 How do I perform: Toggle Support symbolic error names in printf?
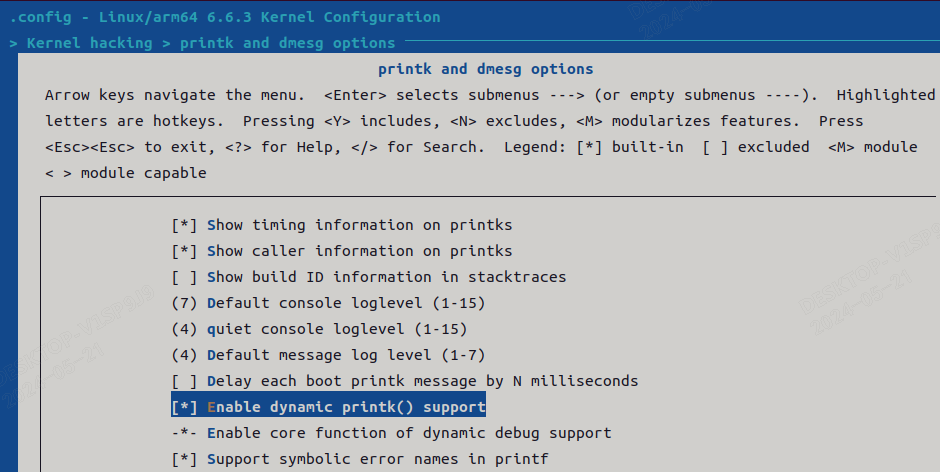184,459
